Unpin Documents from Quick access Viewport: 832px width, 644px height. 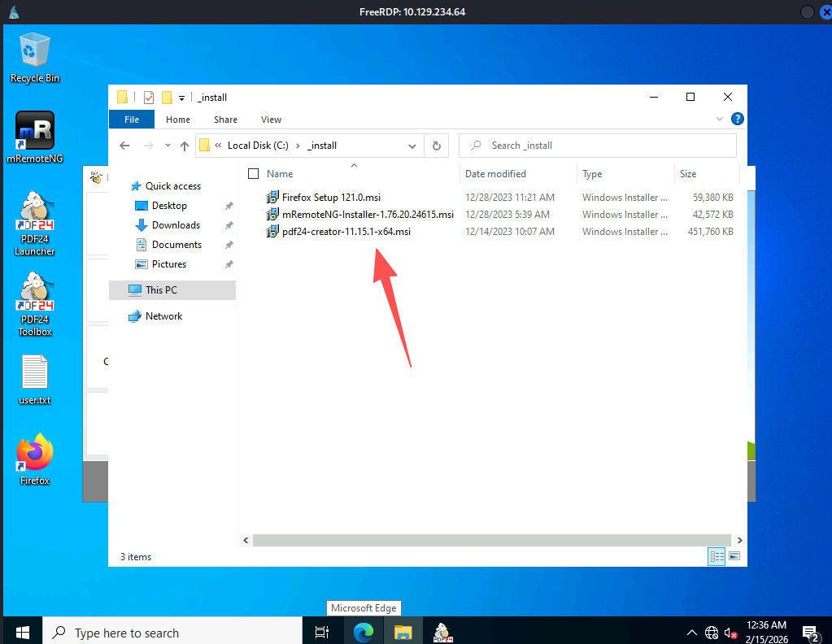pyautogui.click(x=229, y=245)
